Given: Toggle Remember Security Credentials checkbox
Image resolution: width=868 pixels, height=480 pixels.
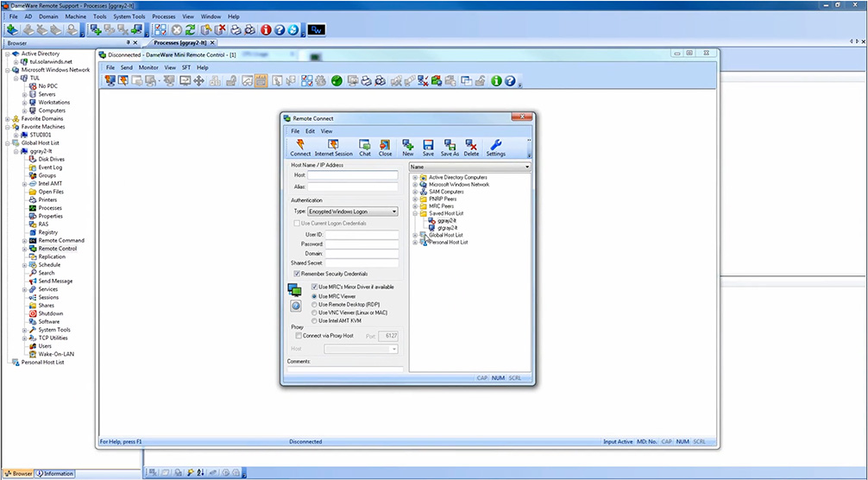Looking at the screenshot, I should click(x=297, y=274).
